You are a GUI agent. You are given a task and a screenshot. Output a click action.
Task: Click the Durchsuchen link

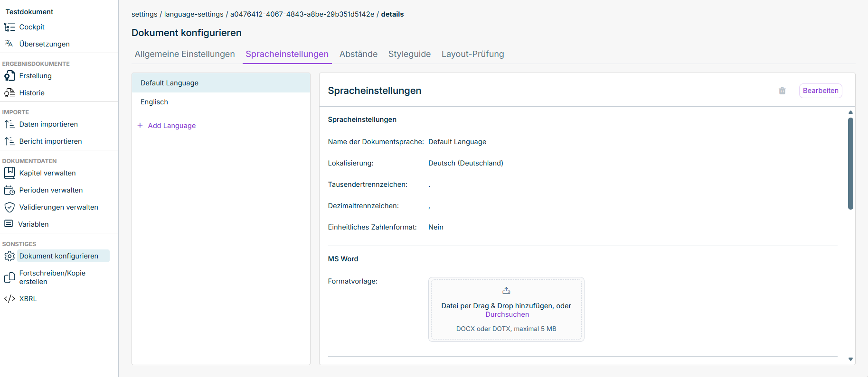click(x=507, y=314)
